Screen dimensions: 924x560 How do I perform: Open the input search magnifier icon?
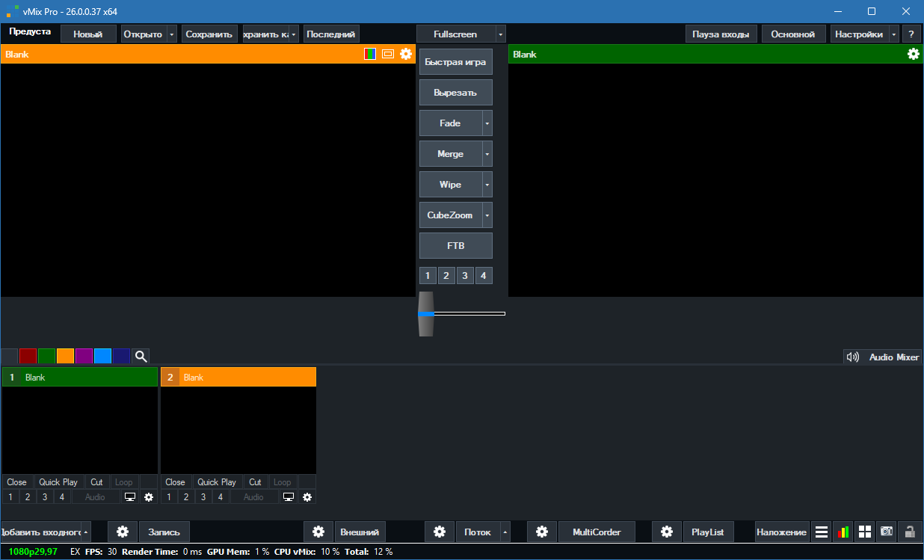tap(141, 357)
